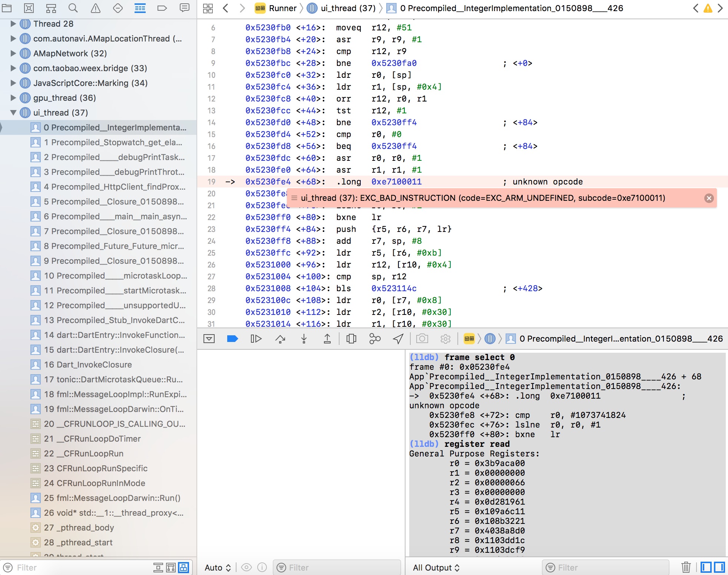Open the Breakpoint navigator diamond icon
Image resolution: width=728 pixels, height=575 pixels.
(x=118, y=8)
